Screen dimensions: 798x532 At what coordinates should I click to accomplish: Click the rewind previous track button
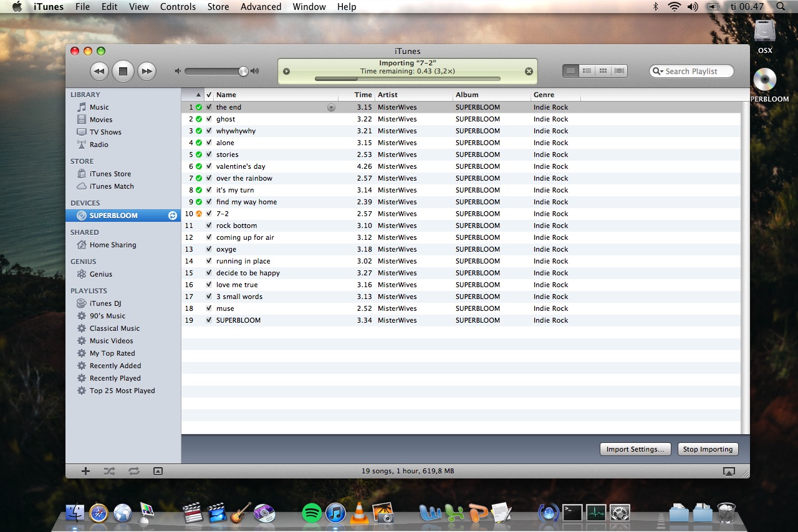(x=99, y=72)
